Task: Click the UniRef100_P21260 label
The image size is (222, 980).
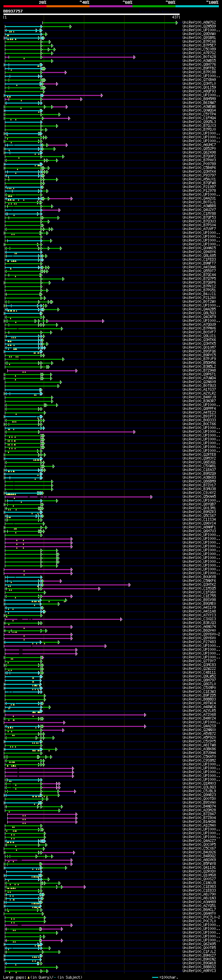Action: 199,298
